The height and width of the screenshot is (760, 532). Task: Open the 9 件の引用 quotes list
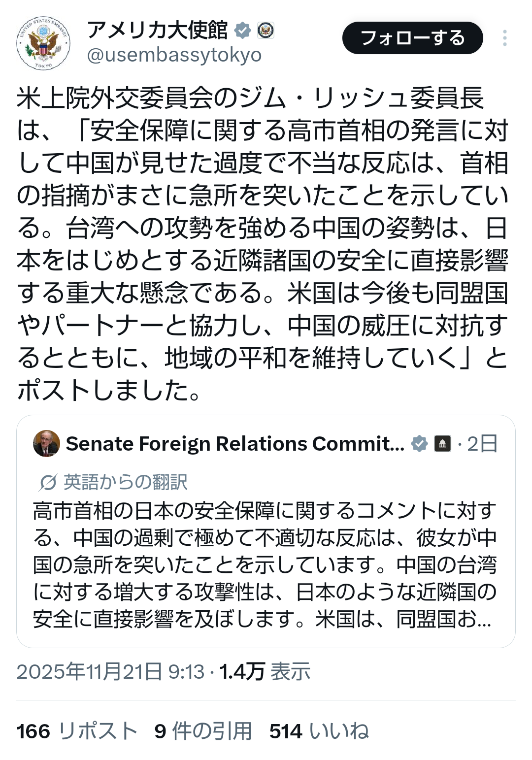coord(203,731)
